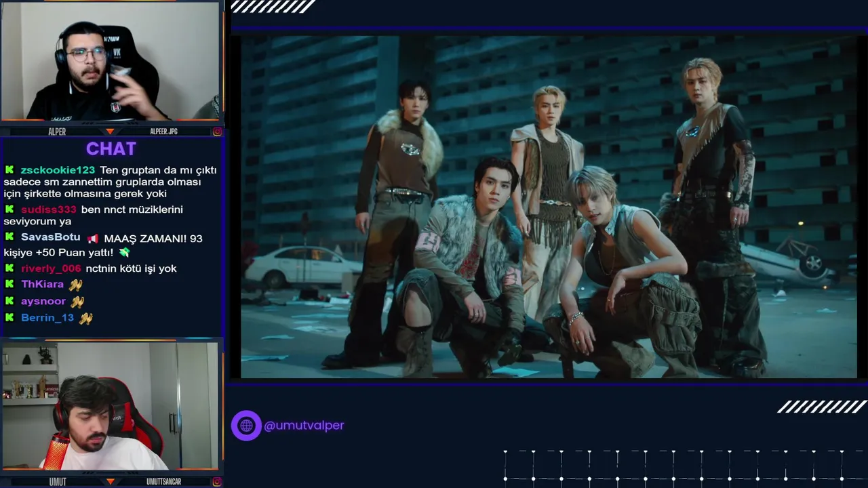Click the message 'ben nnct müziklerini seviyorum ya'
The height and width of the screenshot is (488, 868).
[x=94, y=216]
